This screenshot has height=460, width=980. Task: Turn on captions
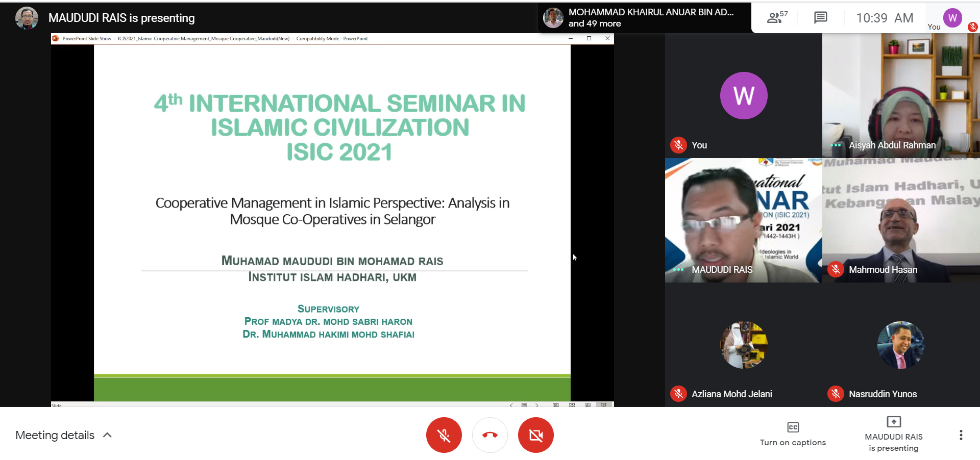tap(792, 434)
